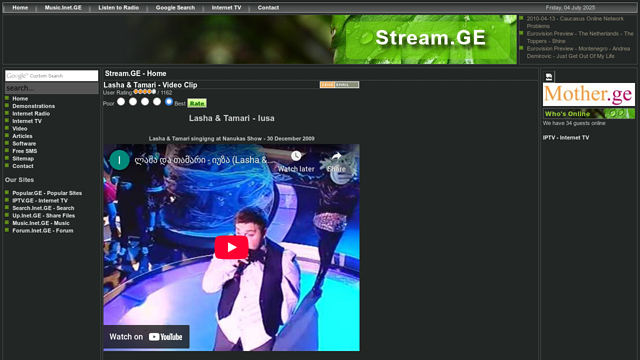Viewport: 640px width, 360px height.
Task: Open Internet Radio in the left sidebar
Action: click(x=31, y=113)
